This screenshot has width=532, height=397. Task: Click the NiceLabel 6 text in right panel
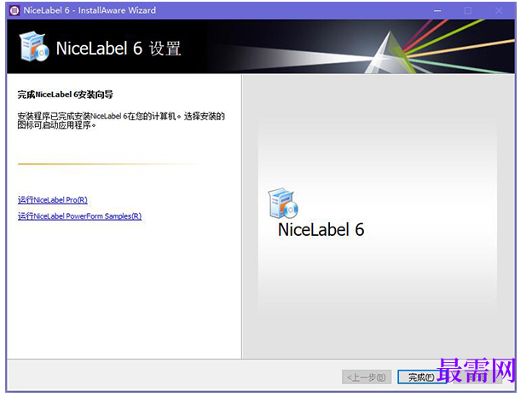[321, 230]
